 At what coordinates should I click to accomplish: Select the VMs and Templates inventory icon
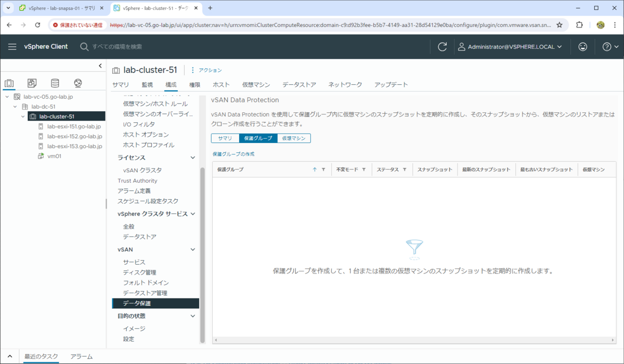(x=32, y=83)
